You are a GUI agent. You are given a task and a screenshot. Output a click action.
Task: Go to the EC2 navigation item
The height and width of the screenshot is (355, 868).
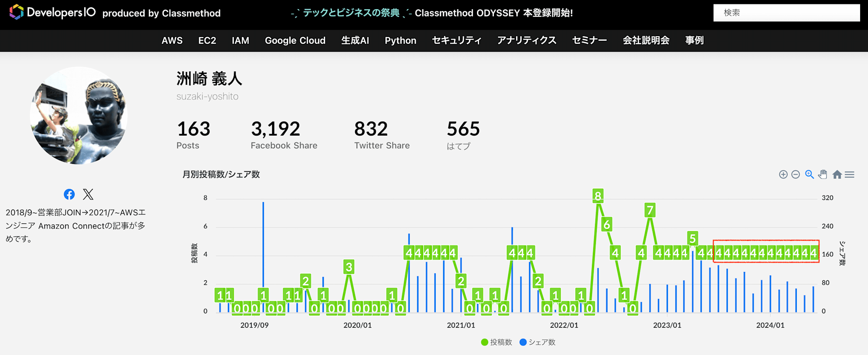tap(207, 40)
